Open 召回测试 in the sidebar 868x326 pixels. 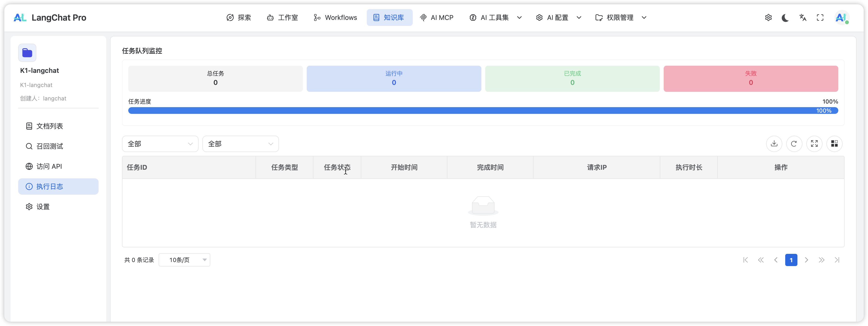click(x=50, y=146)
